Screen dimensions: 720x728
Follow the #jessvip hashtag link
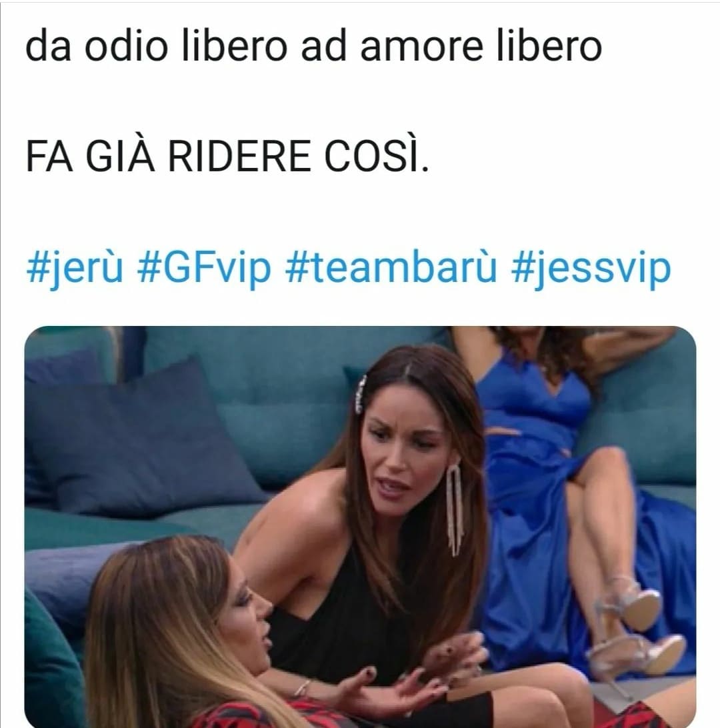[x=591, y=269]
